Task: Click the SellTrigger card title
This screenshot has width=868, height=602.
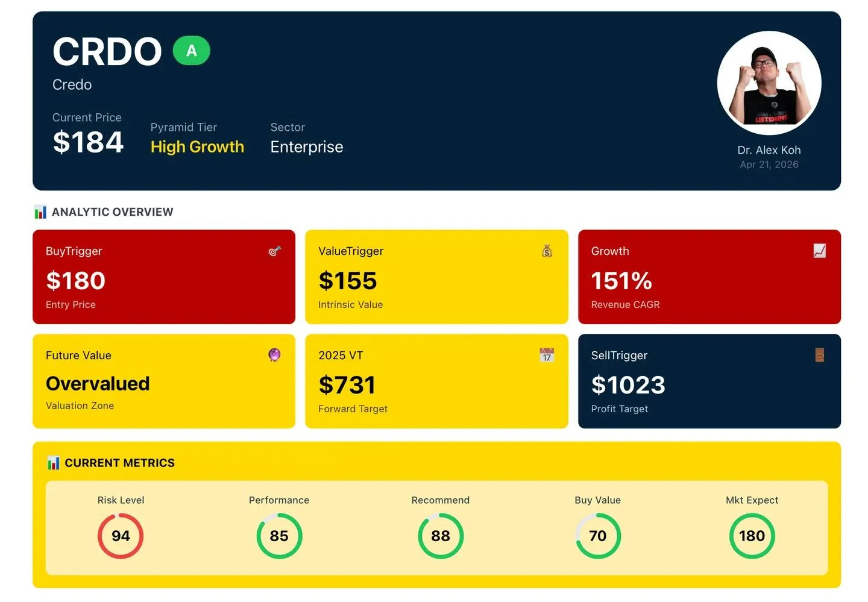Action: click(619, 356)
